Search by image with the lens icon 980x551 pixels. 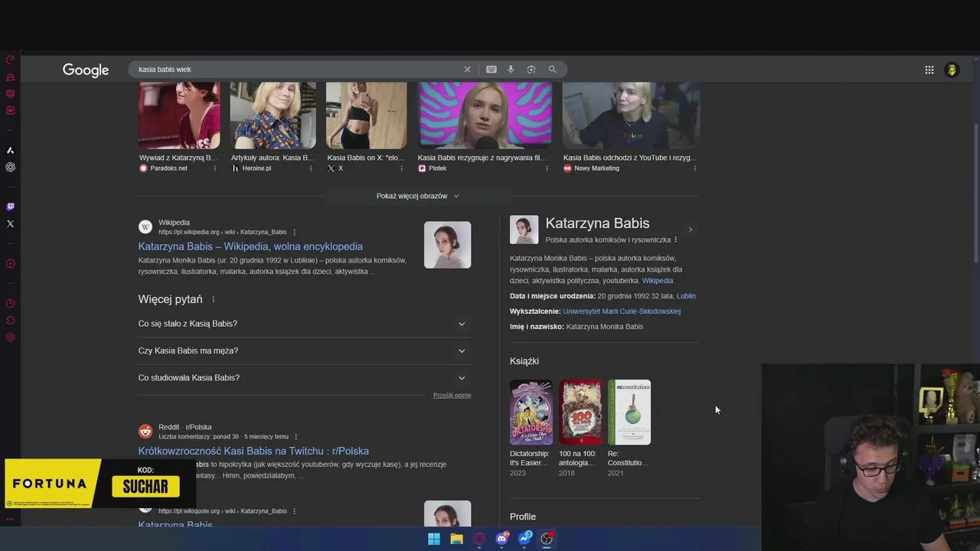point(531,69)
